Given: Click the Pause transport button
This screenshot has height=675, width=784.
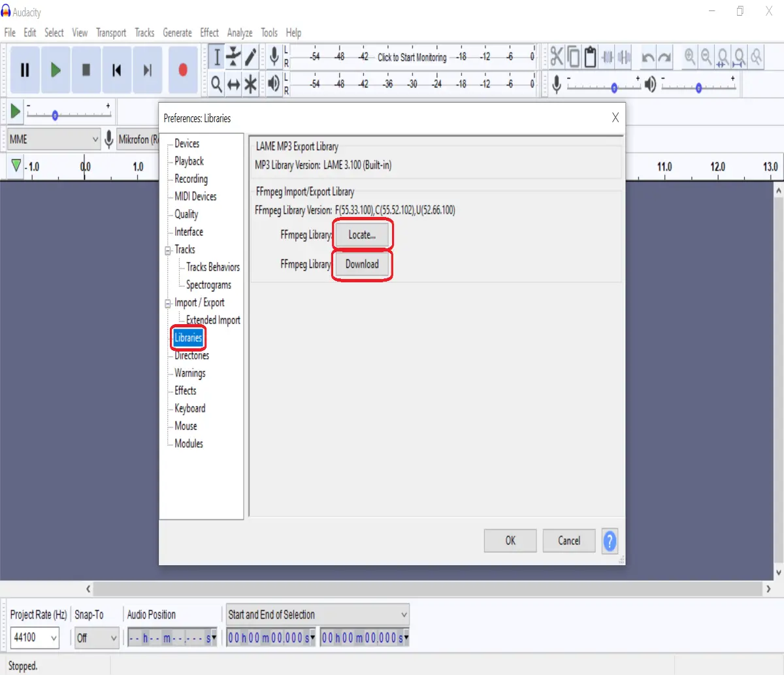Looking at the screenshot, I should pos(25,69).
